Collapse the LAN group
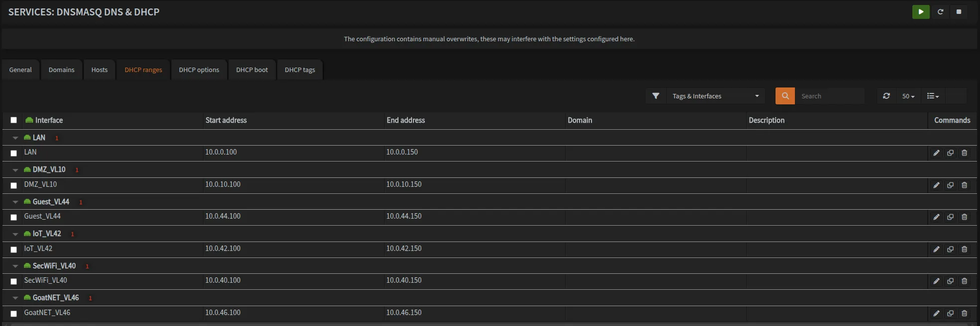This screenshot has width=980, height=326. [x=15, y=138]
